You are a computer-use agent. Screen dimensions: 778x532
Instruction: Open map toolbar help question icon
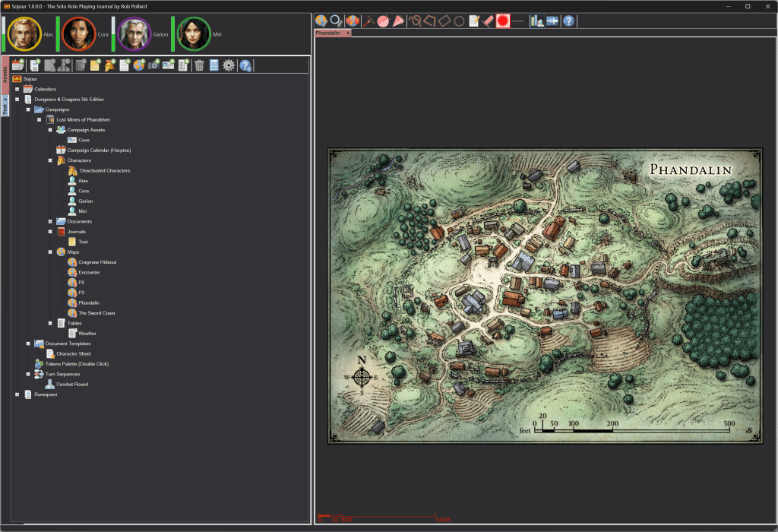(x=568, y=21)
